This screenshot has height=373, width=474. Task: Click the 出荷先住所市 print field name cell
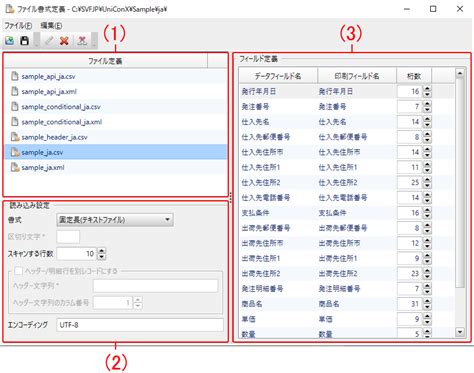[x=357, y=243]
